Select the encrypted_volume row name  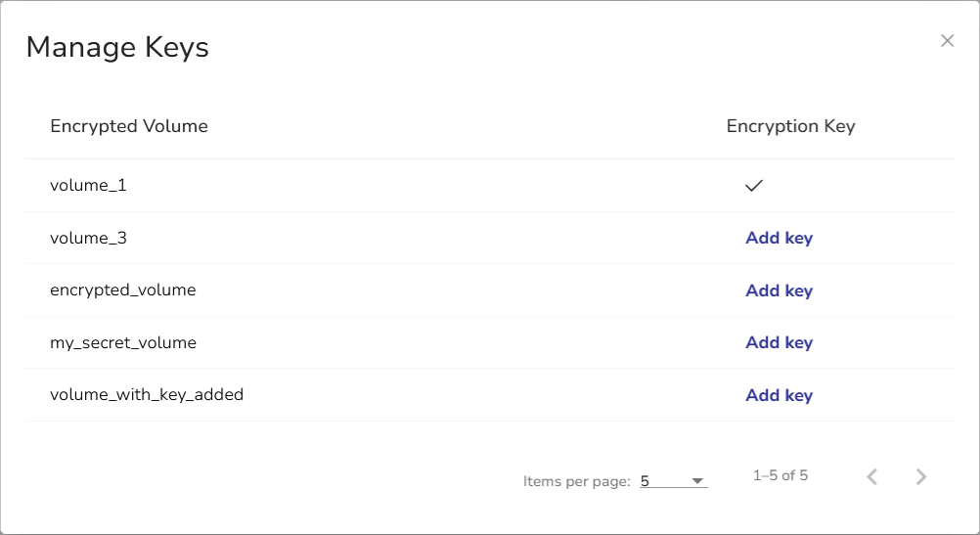[x=123, y=290]
